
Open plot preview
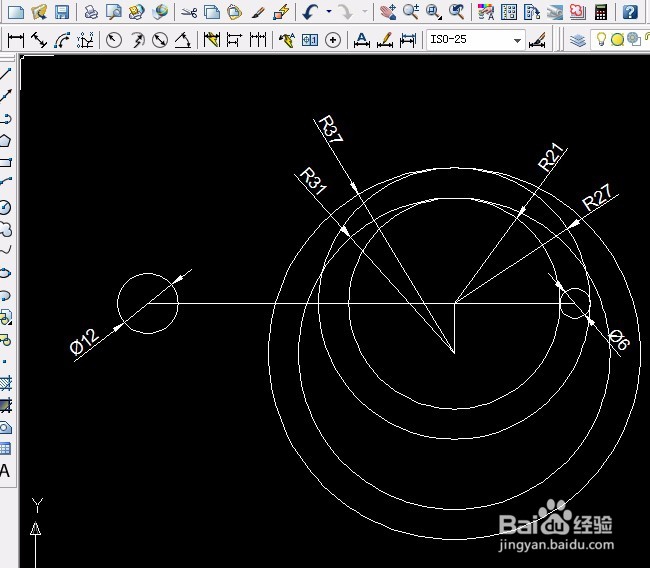click(x=113, y=12)
